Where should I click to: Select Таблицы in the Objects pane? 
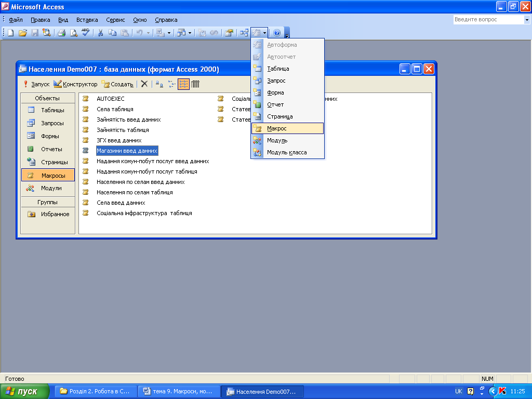(x=48, y=110)
